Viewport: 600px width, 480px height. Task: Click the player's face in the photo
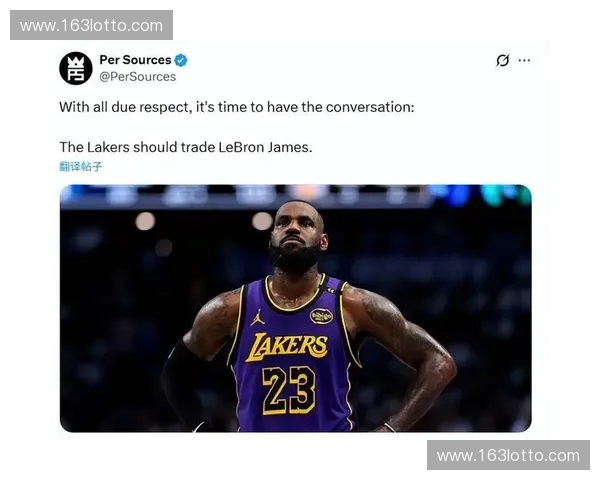point(295,235)
